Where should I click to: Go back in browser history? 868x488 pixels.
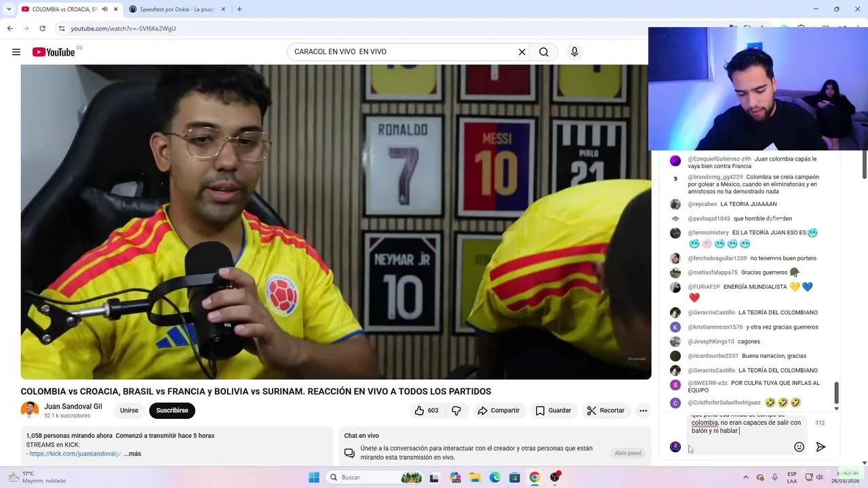9,28
